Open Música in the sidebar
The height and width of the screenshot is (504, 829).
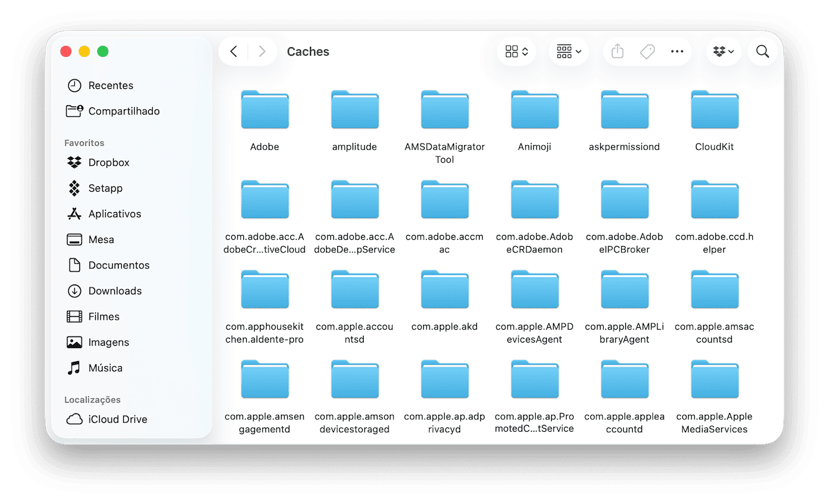[x=95, y=368]
